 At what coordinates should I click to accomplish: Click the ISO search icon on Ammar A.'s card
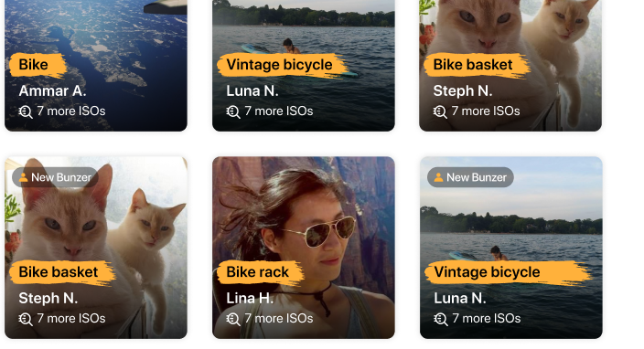pos(26,111)
